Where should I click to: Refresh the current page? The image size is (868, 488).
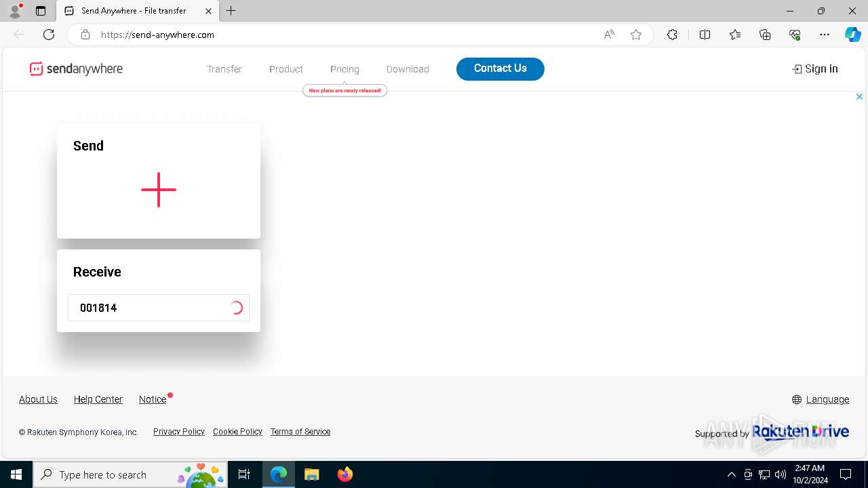[49, 35]
